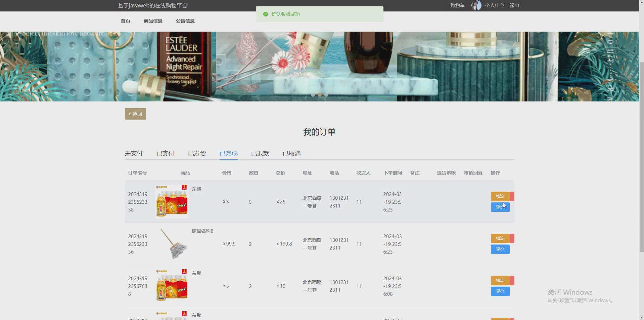
Task: Click the 总价 column header
Action: 280,173
